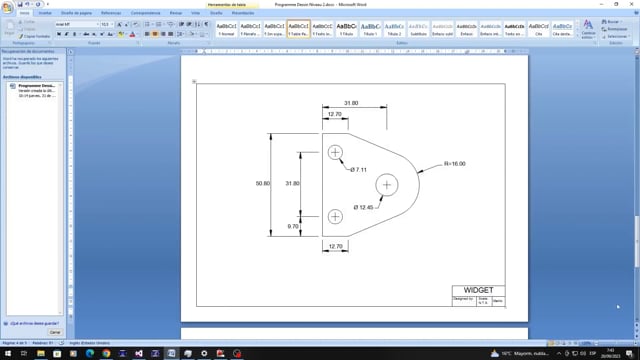Apply the Título 1 style

click(371, 29)
